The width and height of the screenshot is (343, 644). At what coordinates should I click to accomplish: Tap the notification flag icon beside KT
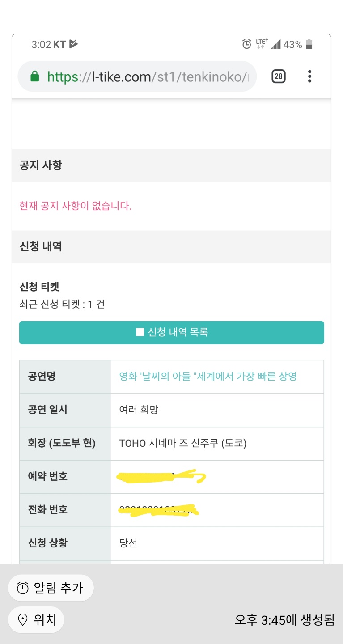click(x=74, y=43)
